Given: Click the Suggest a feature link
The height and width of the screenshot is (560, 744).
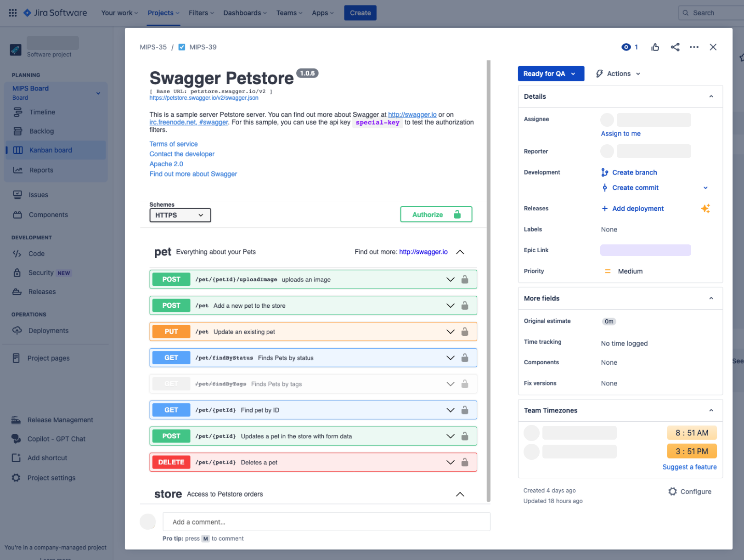Looking at the screenshot, I should pos(689,467).
